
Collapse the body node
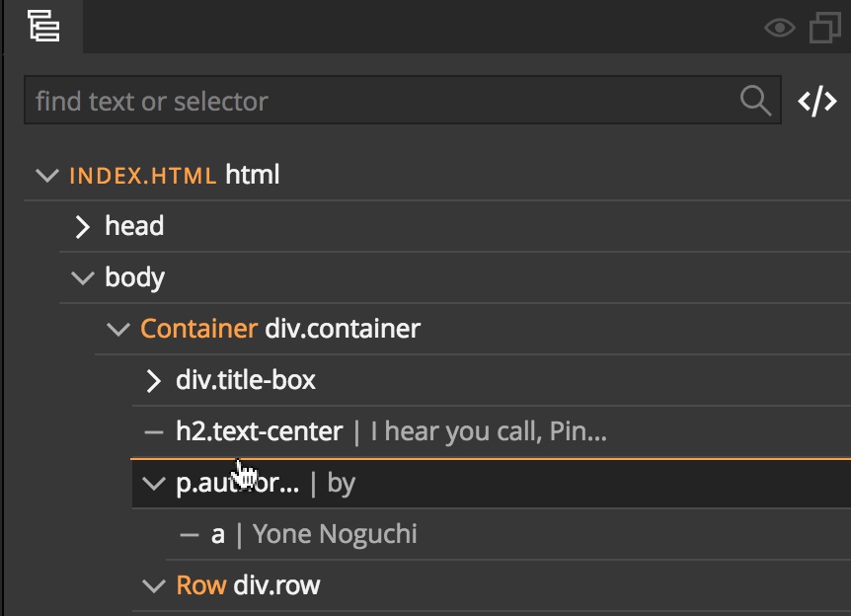pyautogui.click(x=83, y=278)
